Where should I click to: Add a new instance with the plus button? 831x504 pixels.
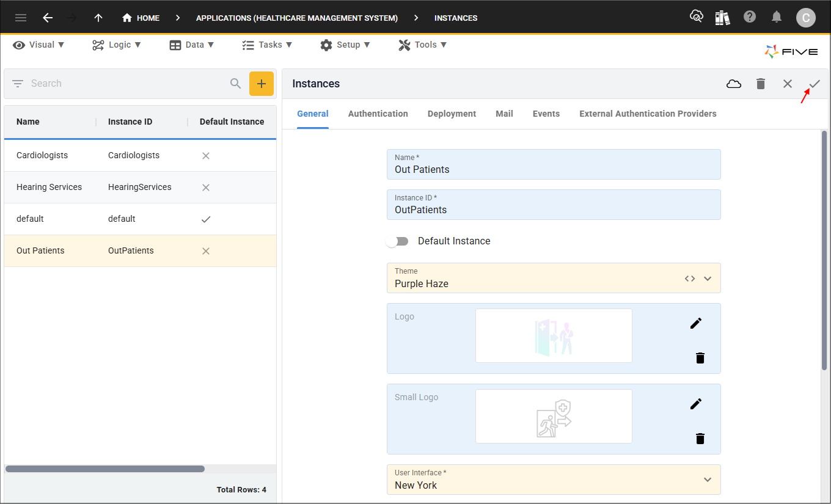click(262, 84)
